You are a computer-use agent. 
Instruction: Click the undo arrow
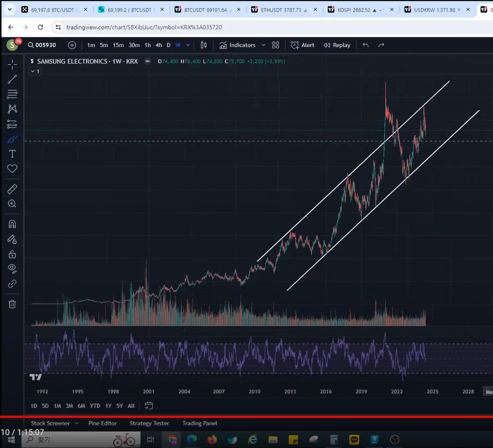(365, 45)
